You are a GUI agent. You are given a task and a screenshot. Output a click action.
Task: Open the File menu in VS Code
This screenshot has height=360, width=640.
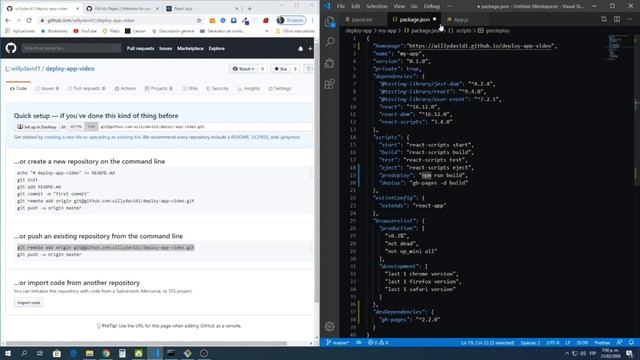[x=341, y=6]
